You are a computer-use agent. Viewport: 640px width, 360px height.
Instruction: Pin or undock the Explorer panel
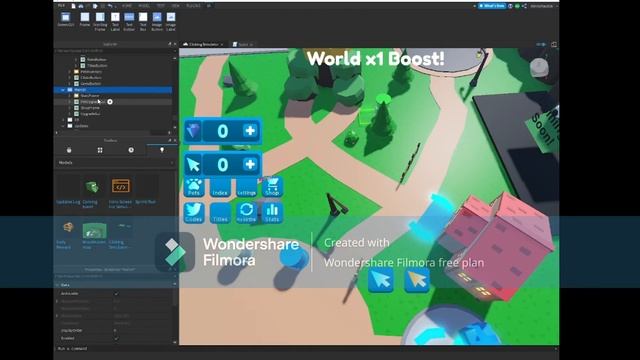tap(170, 44)
